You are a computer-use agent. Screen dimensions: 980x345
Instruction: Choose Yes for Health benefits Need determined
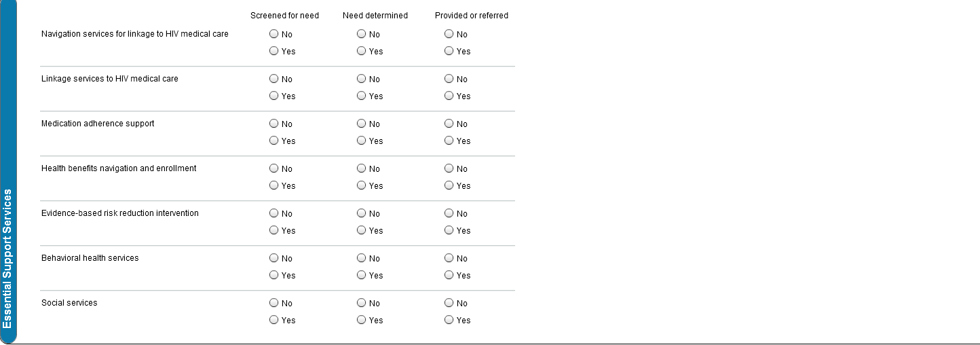(362, 185)
